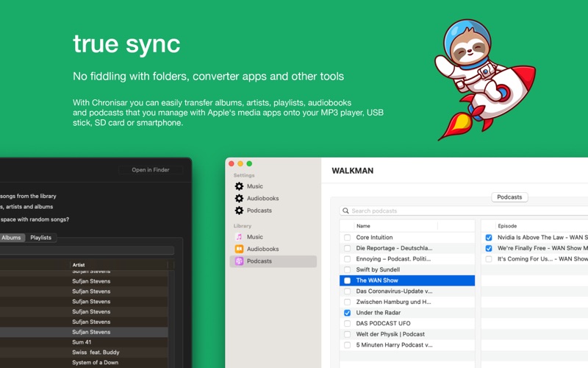Check the DAS PODCAST UFO checkbox
This screenshot has height=368, width=588.
[x=347, y=323]
